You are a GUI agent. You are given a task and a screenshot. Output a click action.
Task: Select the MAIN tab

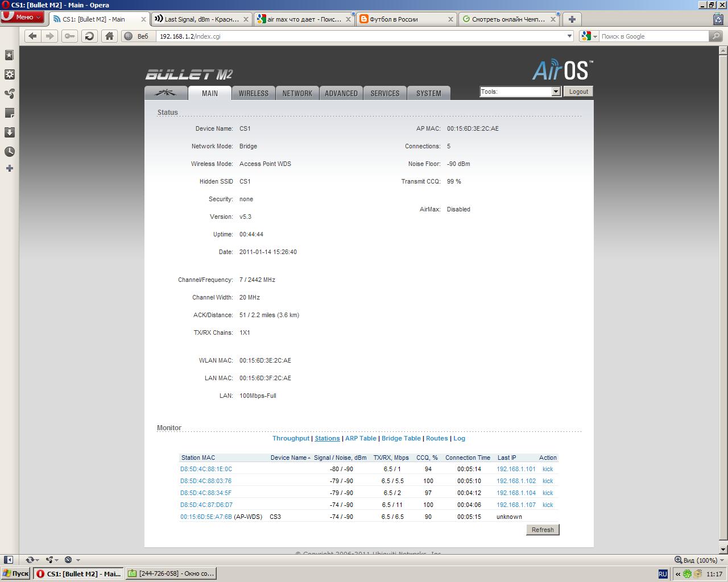[x=210, y=93]
